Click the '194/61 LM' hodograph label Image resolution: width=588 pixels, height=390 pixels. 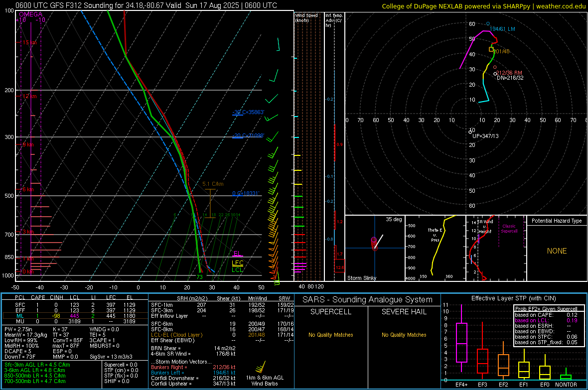(x=502, y=29)
